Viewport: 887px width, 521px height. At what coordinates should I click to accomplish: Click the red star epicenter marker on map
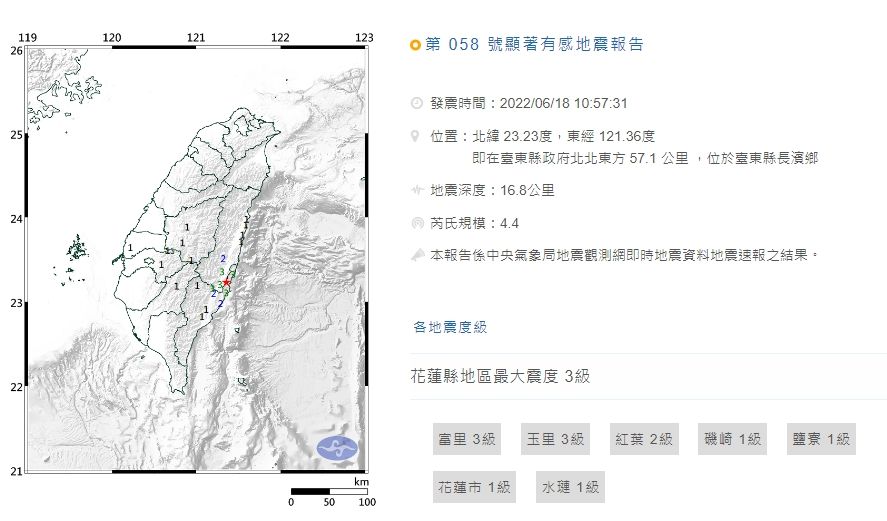[227, 283]
